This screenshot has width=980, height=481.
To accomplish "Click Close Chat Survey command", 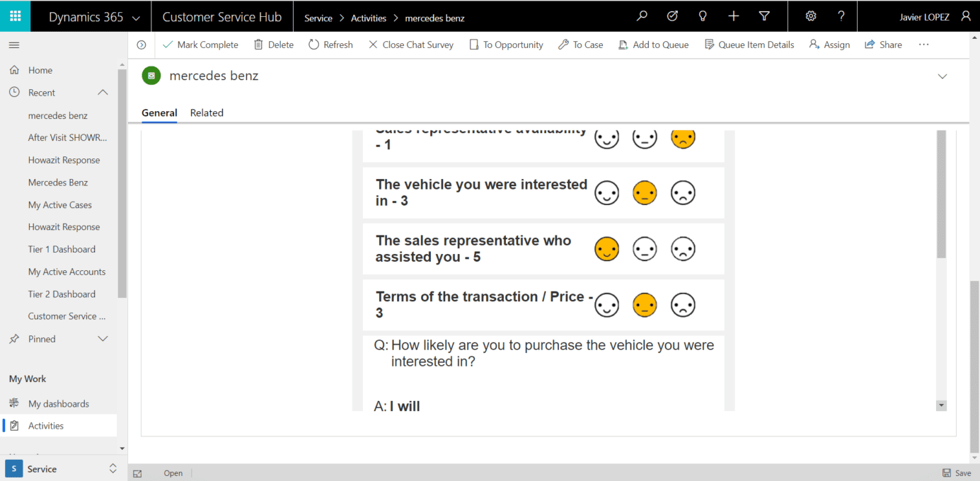I will point(411,45).
